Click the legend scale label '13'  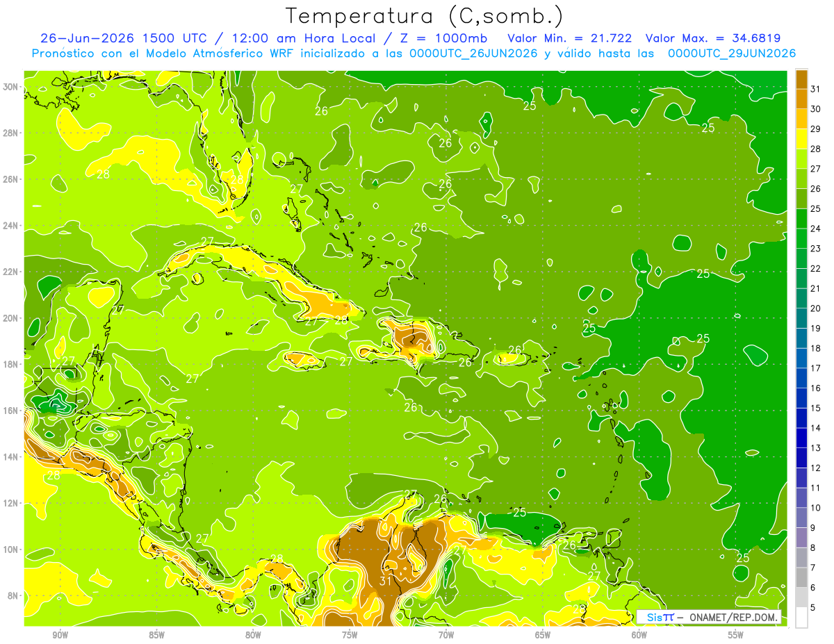pos(816,448)
